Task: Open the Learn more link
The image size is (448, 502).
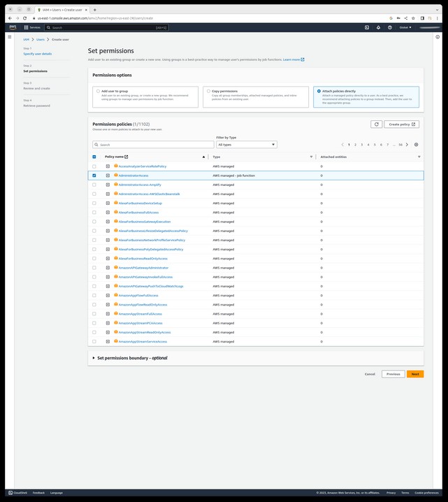Action: coord(294,59)
